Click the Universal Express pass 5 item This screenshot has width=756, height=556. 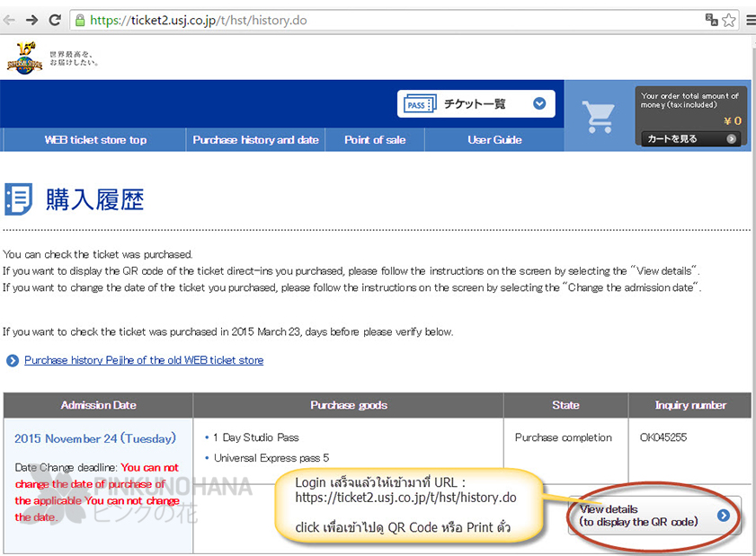tap(271, 458)
